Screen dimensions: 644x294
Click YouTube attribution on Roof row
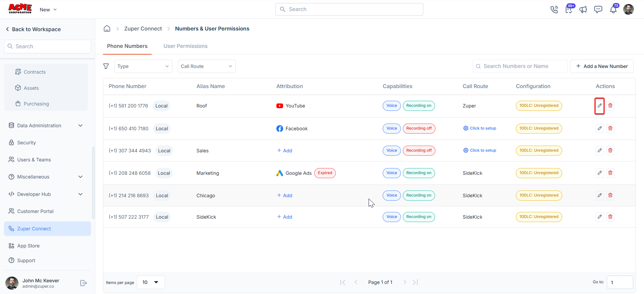[290, 106]
